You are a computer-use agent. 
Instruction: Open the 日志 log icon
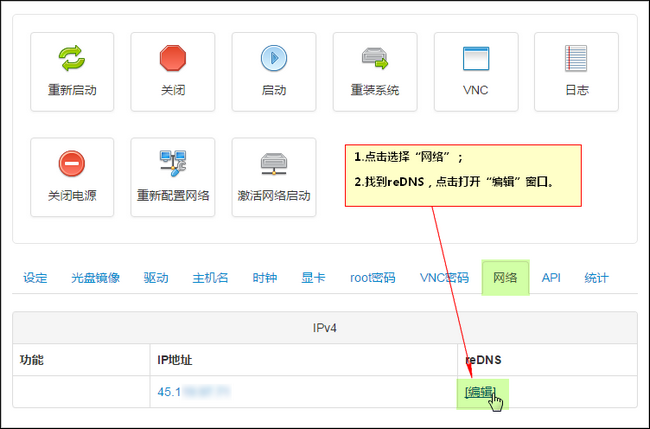[577, 59]
